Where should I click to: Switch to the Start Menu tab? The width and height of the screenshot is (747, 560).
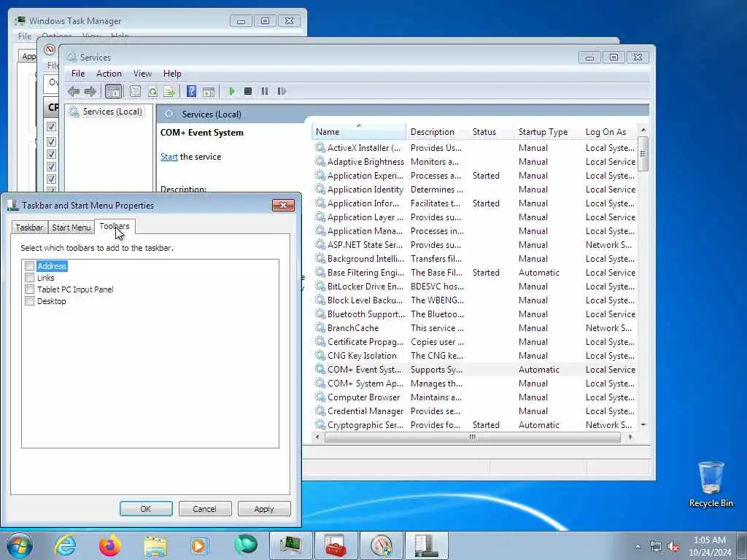point(71,227)
